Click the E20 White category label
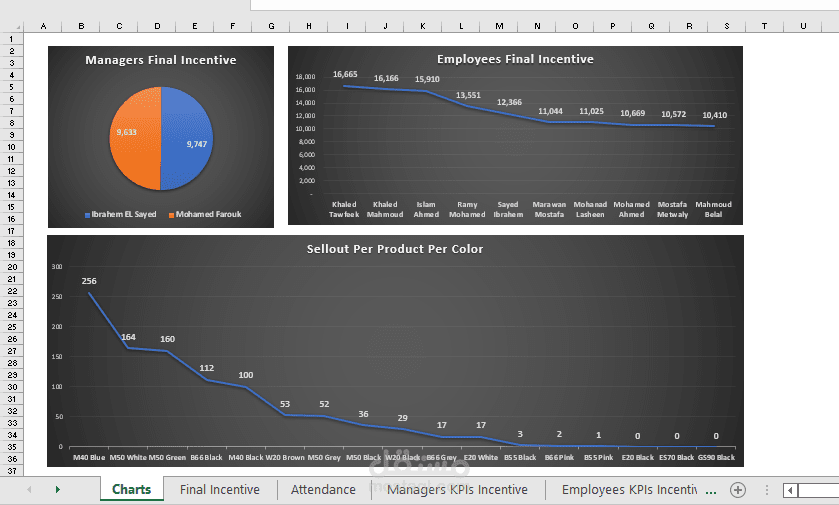The image size is (839, 505). pos(480,457)
